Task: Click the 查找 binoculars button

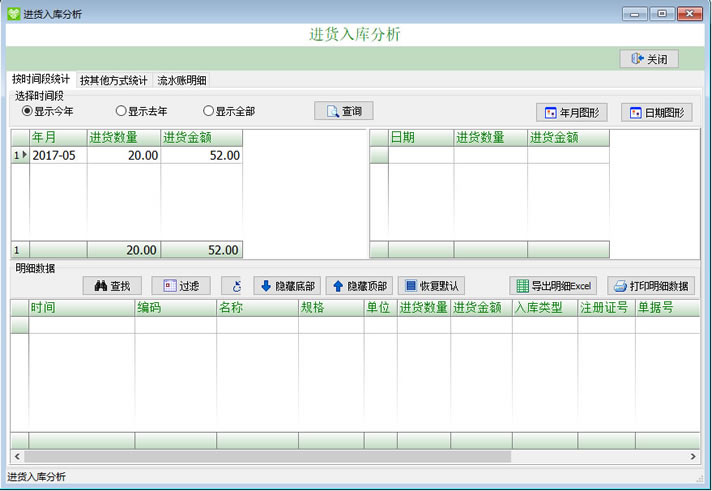Action: point(112,286)
